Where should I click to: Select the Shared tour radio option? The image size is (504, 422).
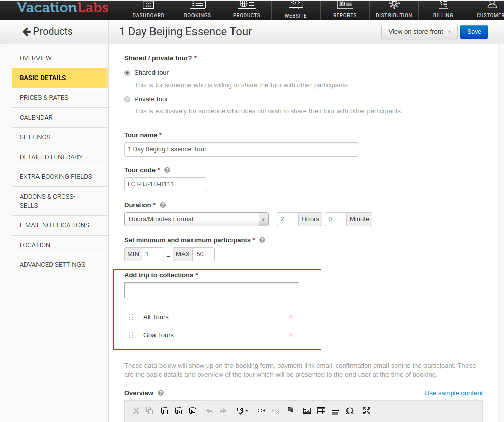point(127,73)
